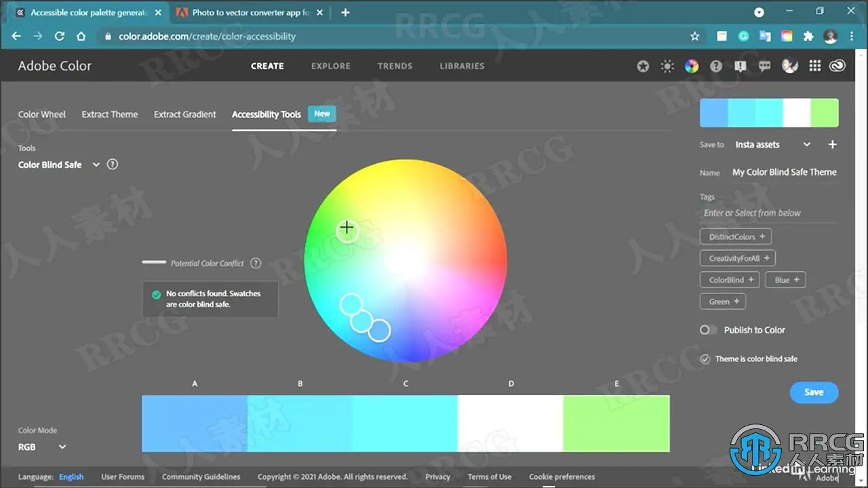Click help icon next to Color Blind Safe
The height and width of the screenshot is (488, 868).
tap(113, 164)
